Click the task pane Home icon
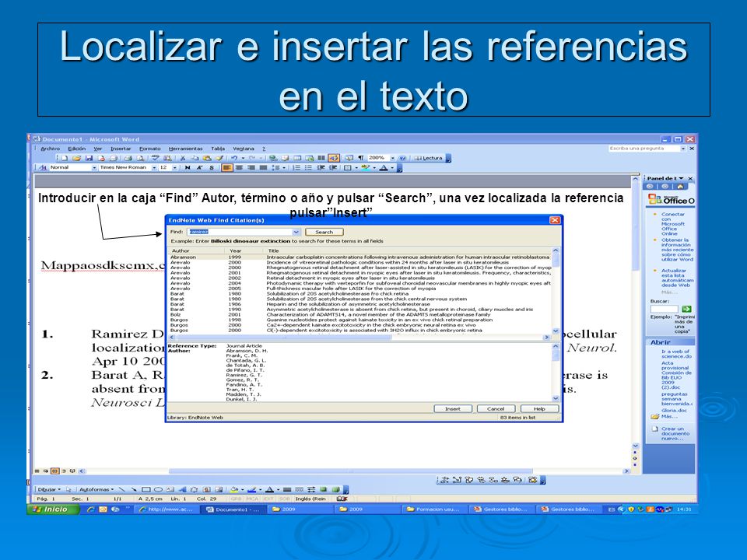The width and height of the screenshot is (747, 560). click(x=680, y=186)
